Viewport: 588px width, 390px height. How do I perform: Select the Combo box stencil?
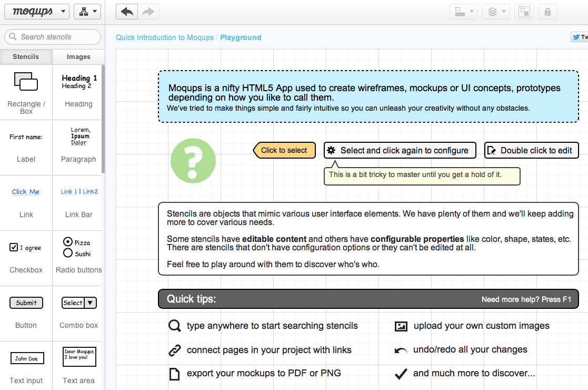[78, 314]
